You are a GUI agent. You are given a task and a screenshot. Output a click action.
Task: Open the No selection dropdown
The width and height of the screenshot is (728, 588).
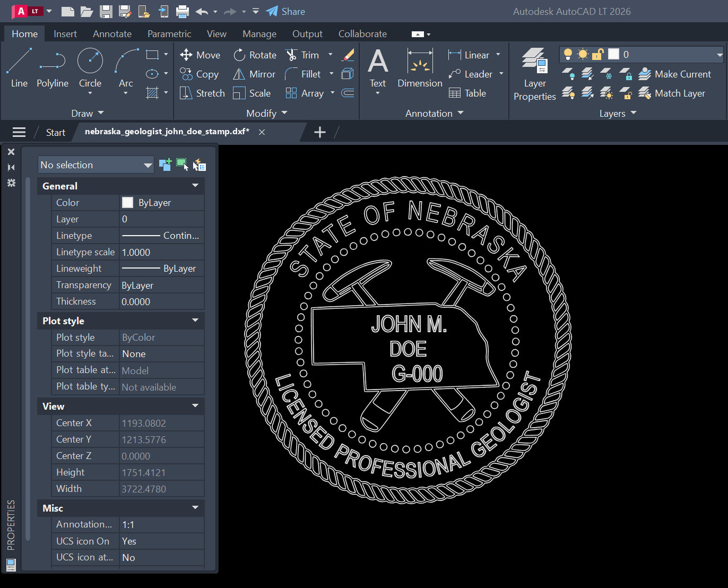pos(96,165)
